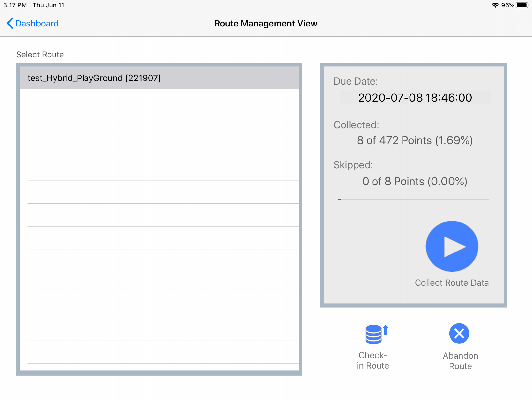
Task: Tap the Select Route heading
Action: coord(40,55)
